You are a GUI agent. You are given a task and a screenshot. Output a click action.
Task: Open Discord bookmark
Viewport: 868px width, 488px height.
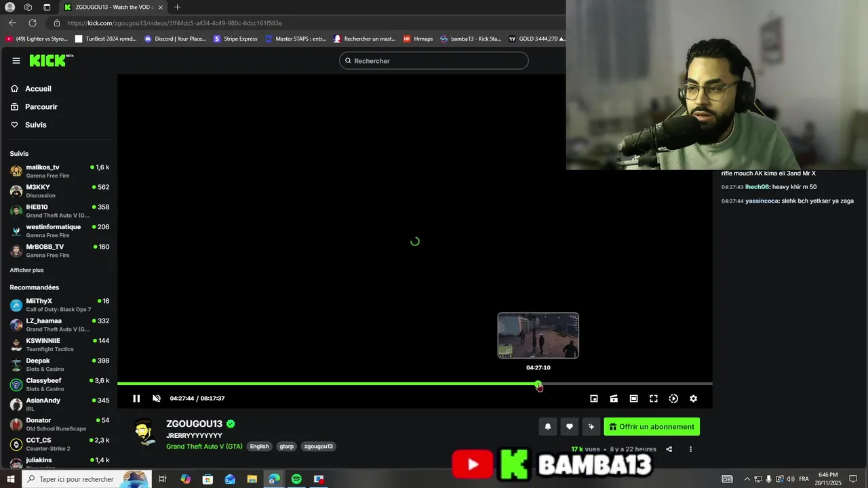point(175,39)
